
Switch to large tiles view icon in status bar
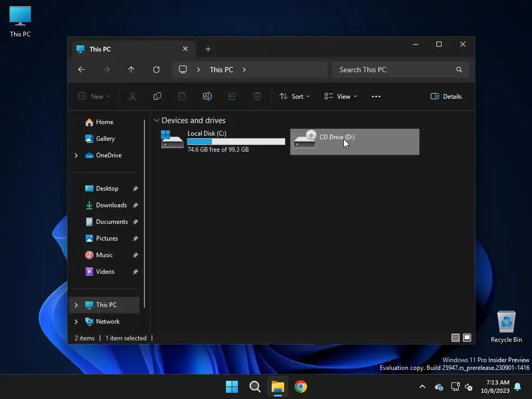click(x=467, y=338)
